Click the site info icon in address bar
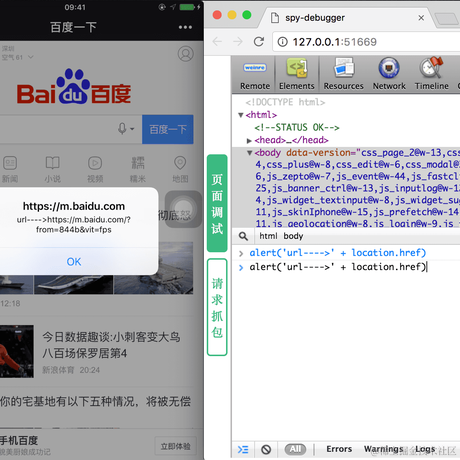The image size is (460, 460). coord(282,42)
